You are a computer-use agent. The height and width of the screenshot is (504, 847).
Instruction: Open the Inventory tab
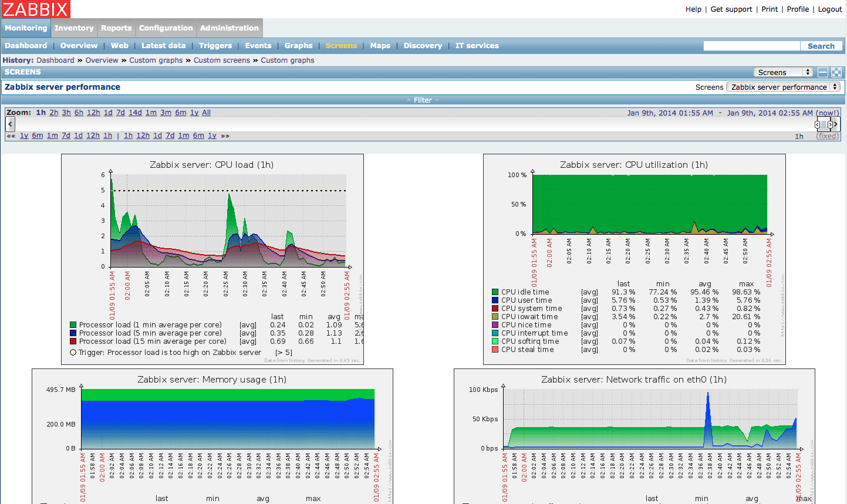(x=74, y=28)
